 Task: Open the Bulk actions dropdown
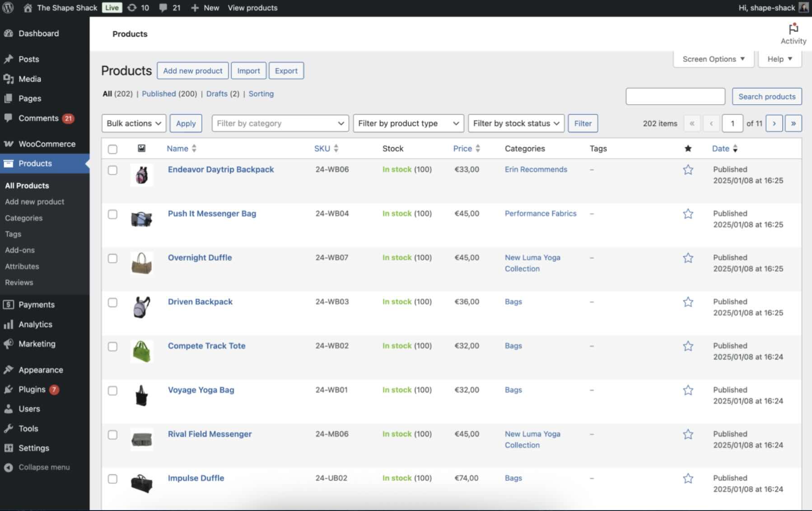click(x=134, y=123)
